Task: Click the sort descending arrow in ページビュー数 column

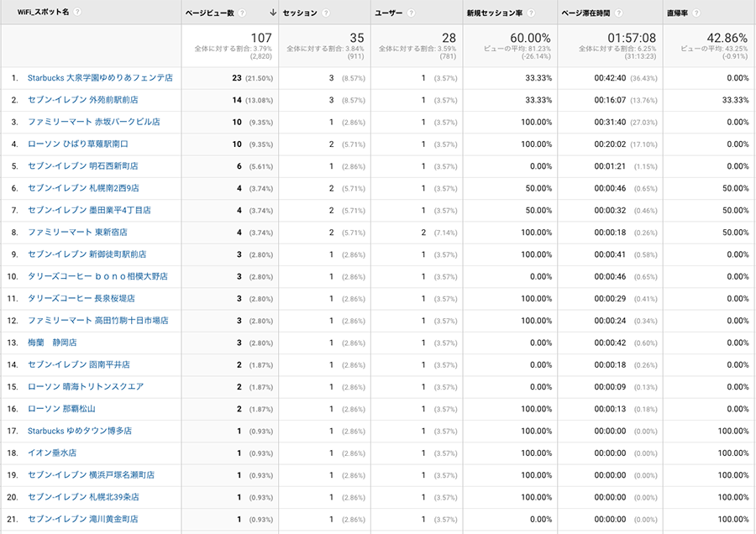Action: (x=273, y=13)
